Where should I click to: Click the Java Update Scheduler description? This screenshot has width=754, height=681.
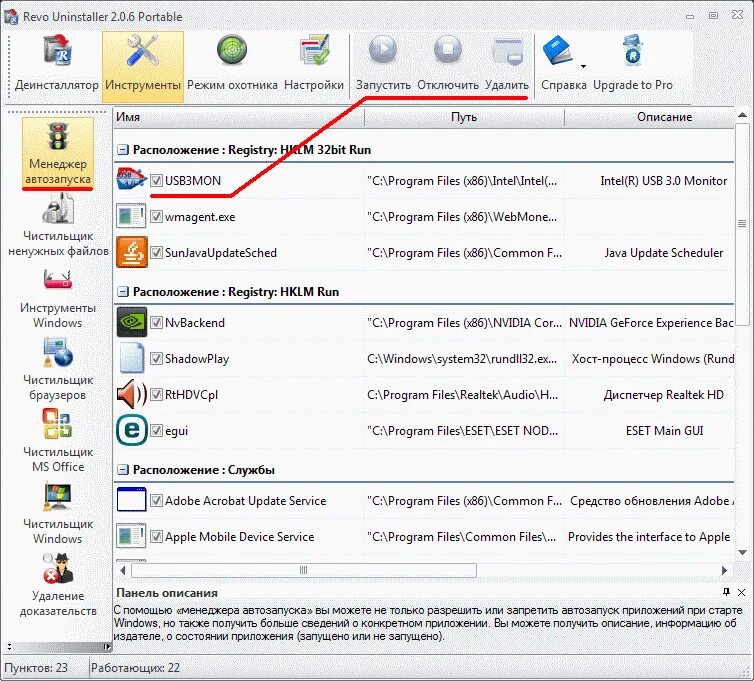coord(664,252)
